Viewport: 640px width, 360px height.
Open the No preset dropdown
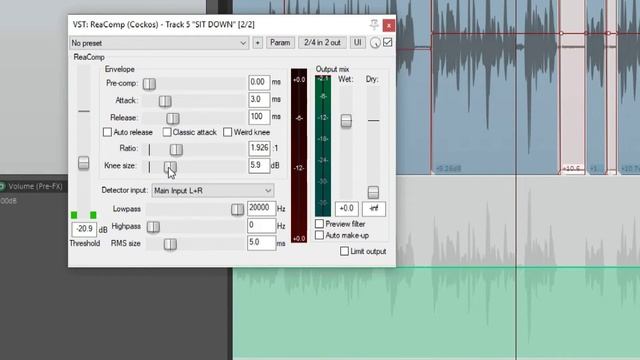coord(159,43)
